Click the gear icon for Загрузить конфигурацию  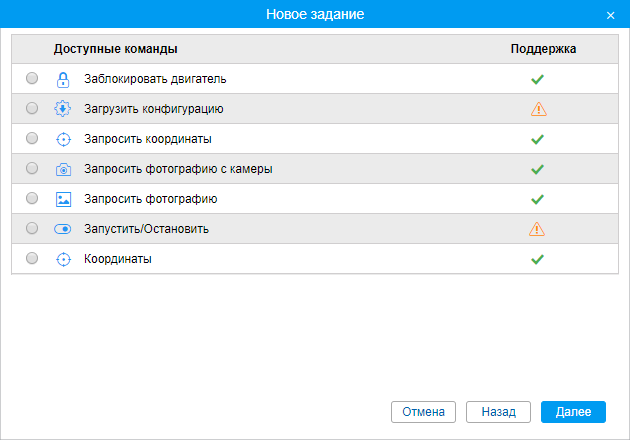(x=63, y=109)
